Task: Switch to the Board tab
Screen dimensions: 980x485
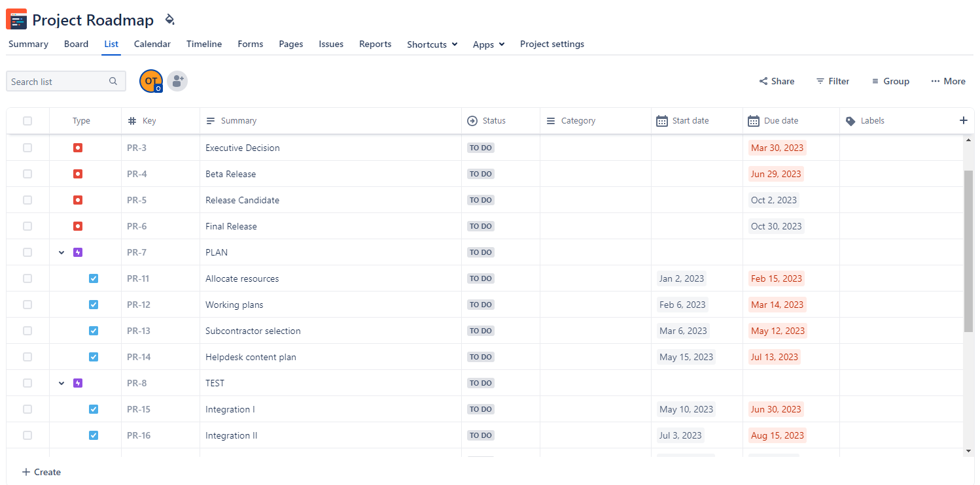Action: [x=76, y=44]
